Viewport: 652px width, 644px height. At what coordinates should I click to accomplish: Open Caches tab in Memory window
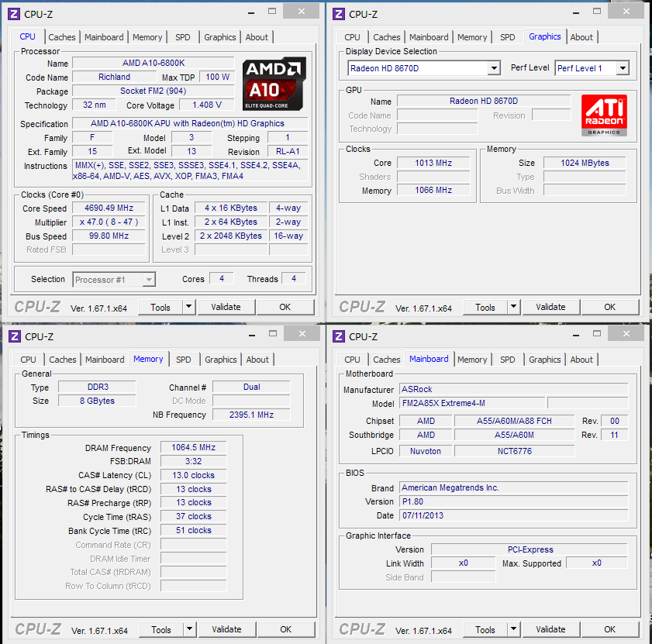(x=63, y=360)
